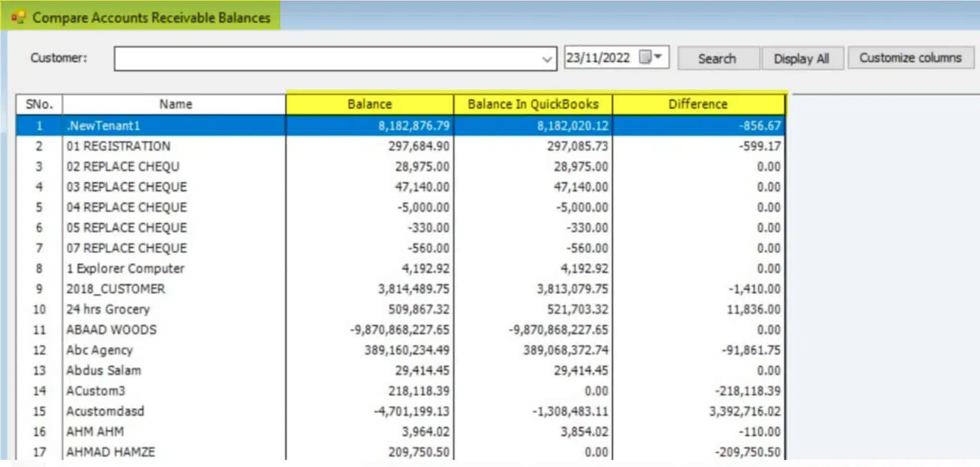Click the Acustomdasd difference value 3,392,716.02
980x467 pixels.
pyautogui.click(x=744, y=411)
